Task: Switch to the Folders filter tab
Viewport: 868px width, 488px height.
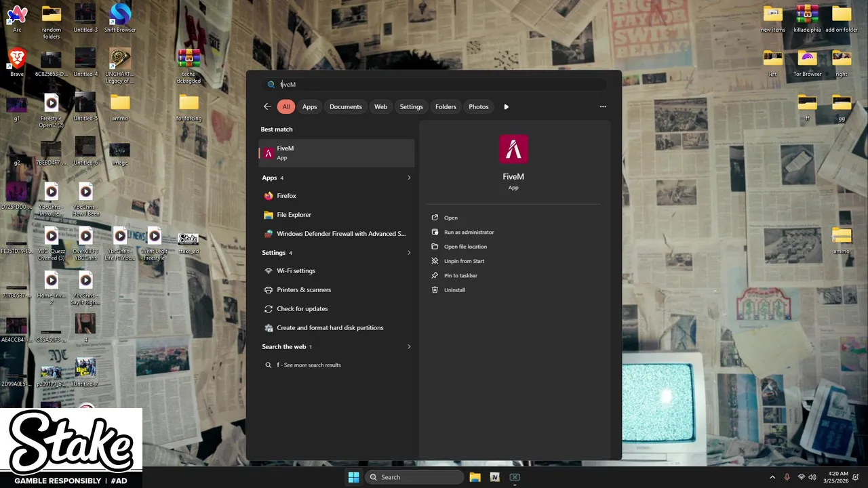Action: click(x=446, y=106)
